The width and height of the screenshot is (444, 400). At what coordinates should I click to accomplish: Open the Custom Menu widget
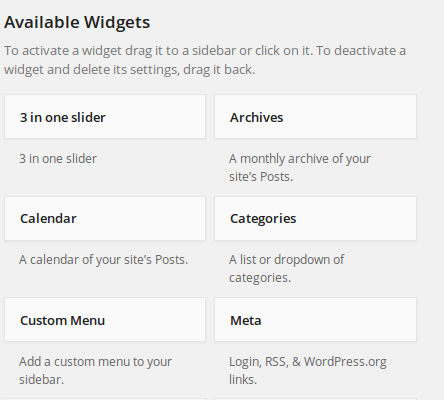click(x=105, y=320)
